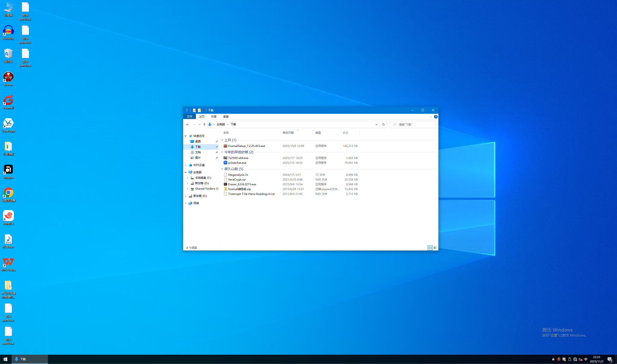
Task: Open the 文件 menu tab
Action: pyautogui.click(x=190, y=117)
